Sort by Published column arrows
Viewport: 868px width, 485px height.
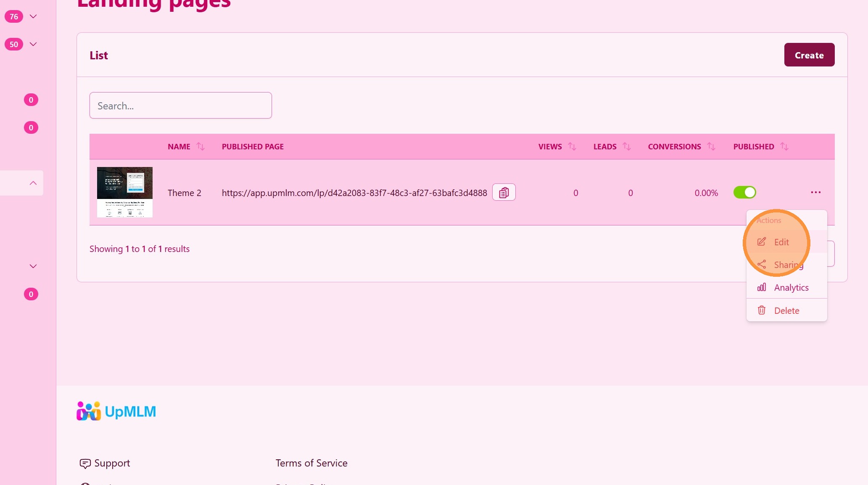pos(784,146)
